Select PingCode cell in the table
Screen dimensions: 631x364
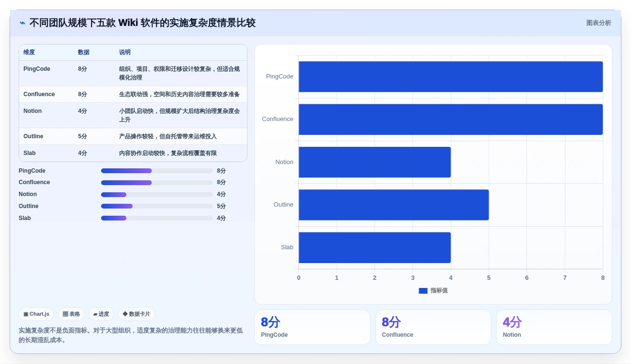pos(37,69)
